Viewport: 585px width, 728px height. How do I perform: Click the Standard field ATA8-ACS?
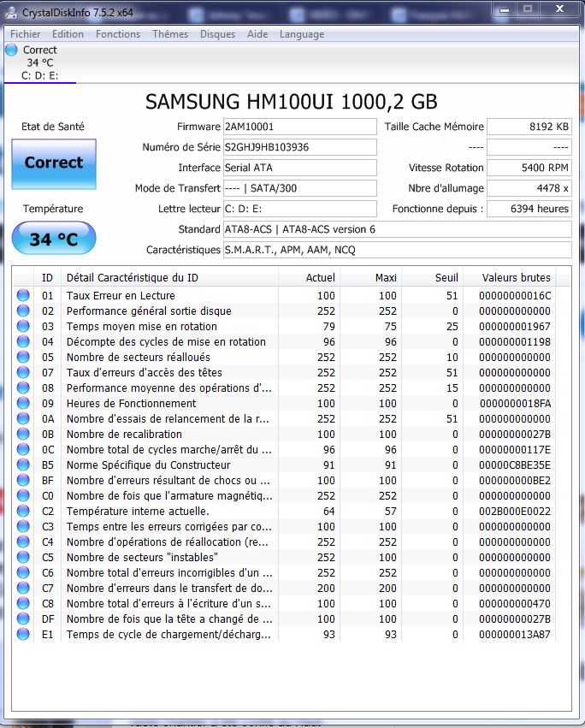pos(398,229)
